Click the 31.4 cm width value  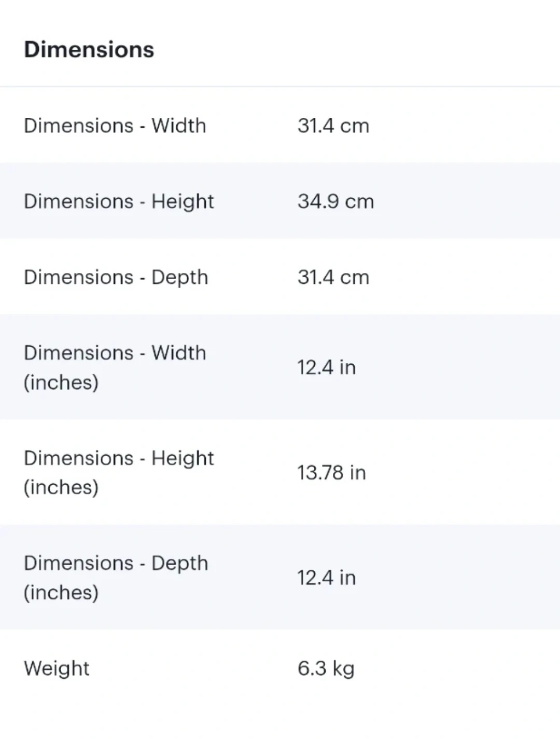click(333, 126)
